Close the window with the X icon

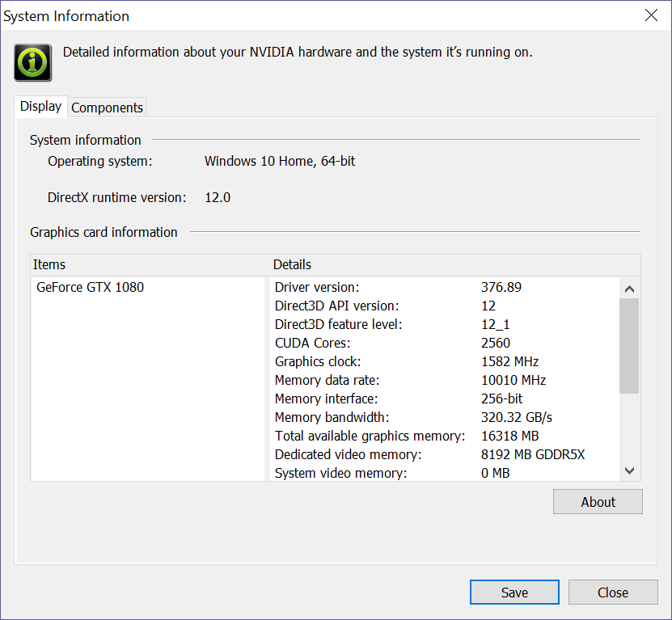click(650, 15)
